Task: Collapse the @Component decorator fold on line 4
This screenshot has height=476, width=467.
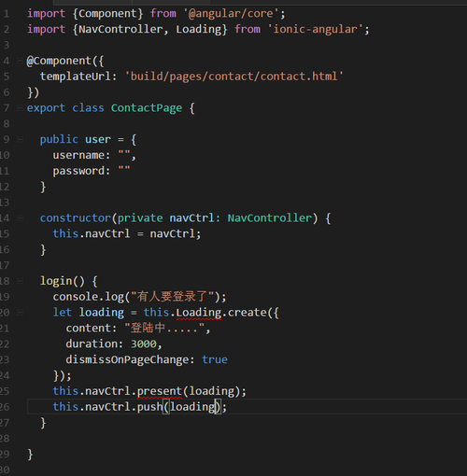Action: point(20,61)
